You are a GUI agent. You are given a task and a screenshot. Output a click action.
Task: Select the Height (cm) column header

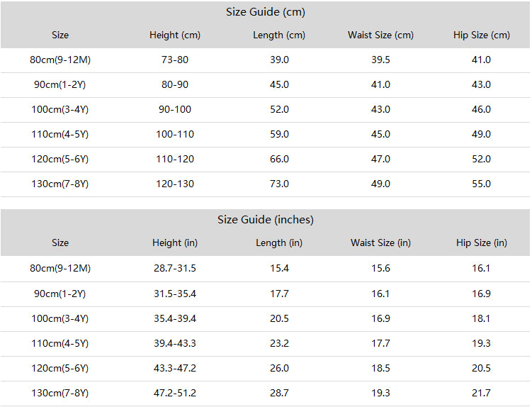[x=175, y=35]
